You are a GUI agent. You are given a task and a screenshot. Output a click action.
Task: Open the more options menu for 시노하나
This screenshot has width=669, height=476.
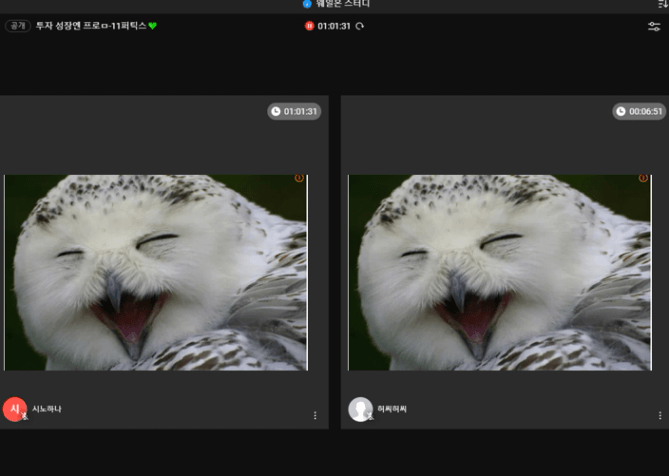(315, 415)
